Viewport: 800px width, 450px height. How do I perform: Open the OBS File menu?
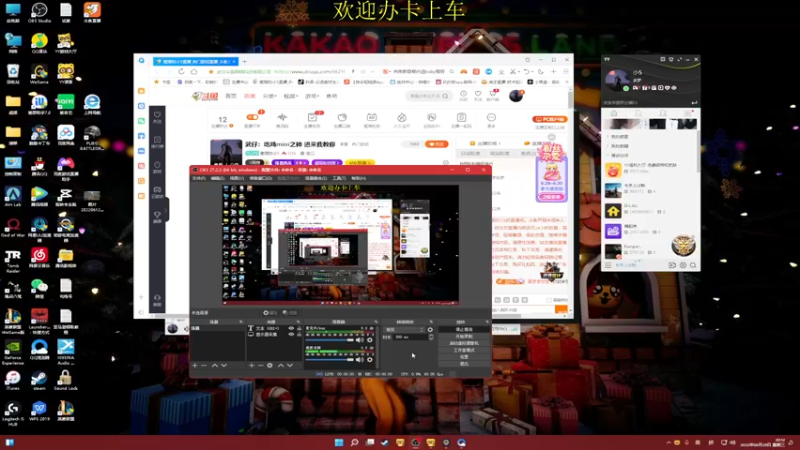[x=198, y=178]
